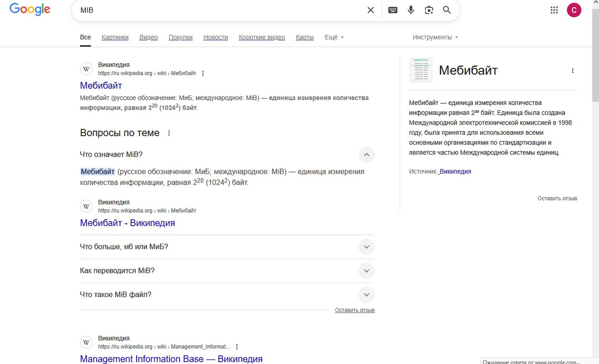Viewport: 599px width, 364px height.
Task: Click the Мебибайт knowledge panel title
Action: pos(468,71)
